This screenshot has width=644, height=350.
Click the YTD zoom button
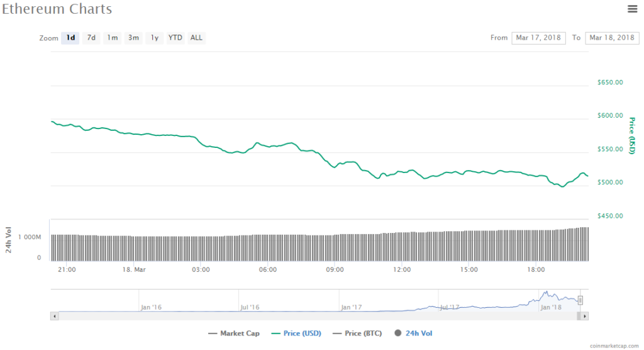[x=175, y=38]
